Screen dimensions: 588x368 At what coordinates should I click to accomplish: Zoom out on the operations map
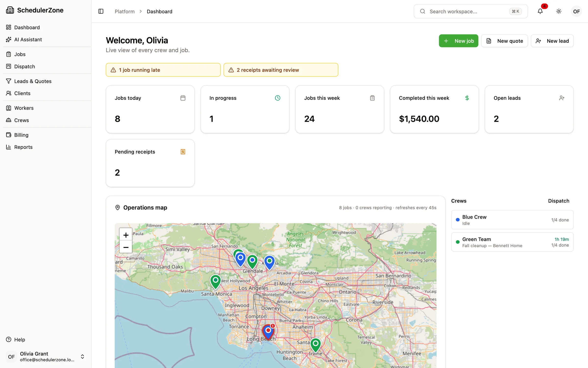[126, 247]
